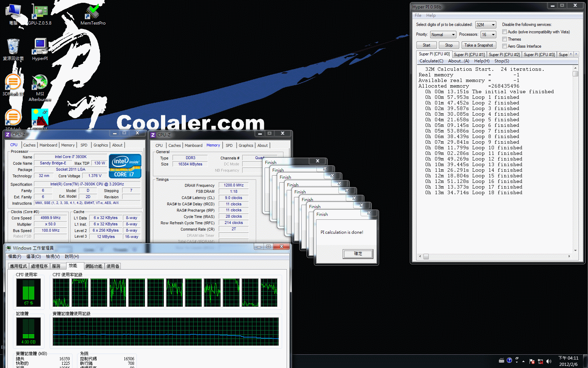Open 檔案(F) menu in Task Manager

click(15, 257)
